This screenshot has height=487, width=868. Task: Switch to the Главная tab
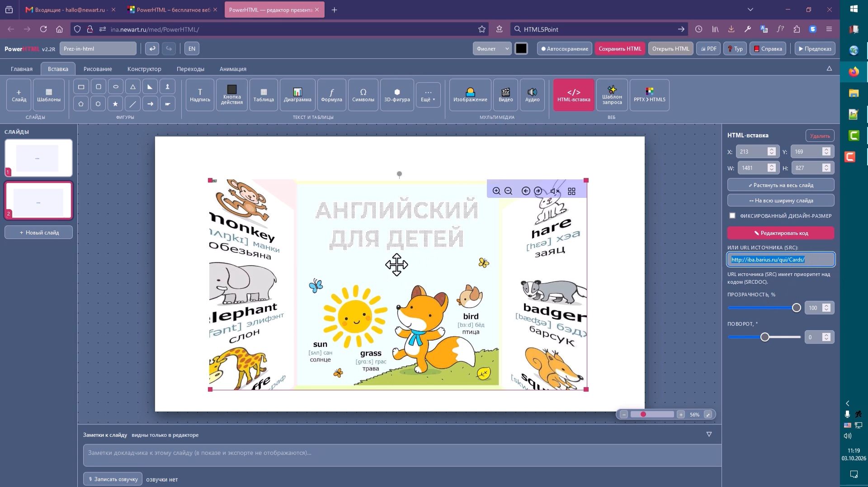(22, 69)
